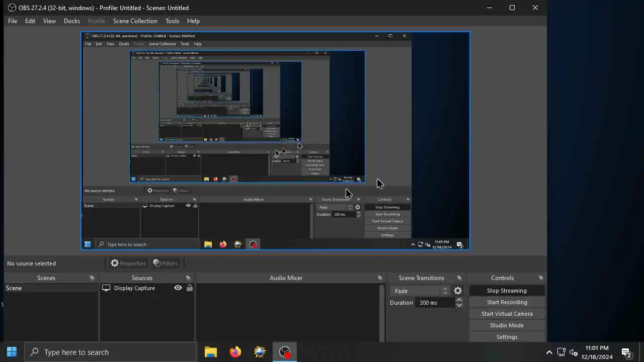Viewport: 644px width, 362px height.
Task: Increase transition duration with up arrow
Action: tap(459, 300)
